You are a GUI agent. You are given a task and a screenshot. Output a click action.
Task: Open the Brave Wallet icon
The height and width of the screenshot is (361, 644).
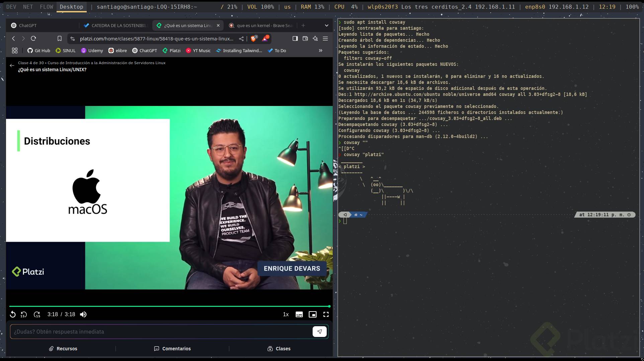point(305,39)
